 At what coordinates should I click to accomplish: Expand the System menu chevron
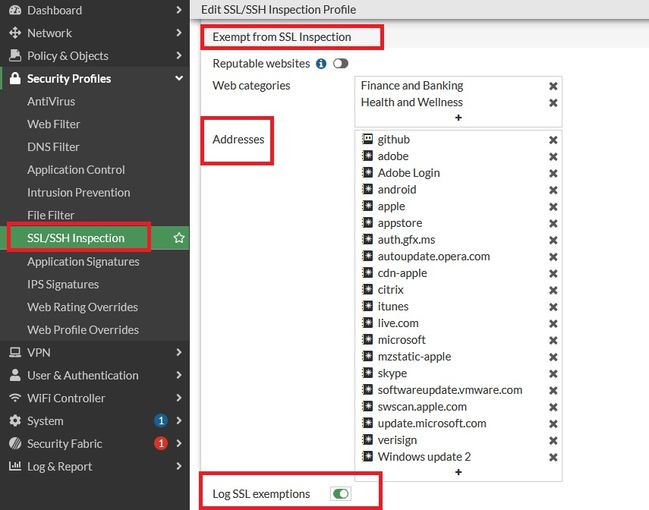[x=178, y=420]
